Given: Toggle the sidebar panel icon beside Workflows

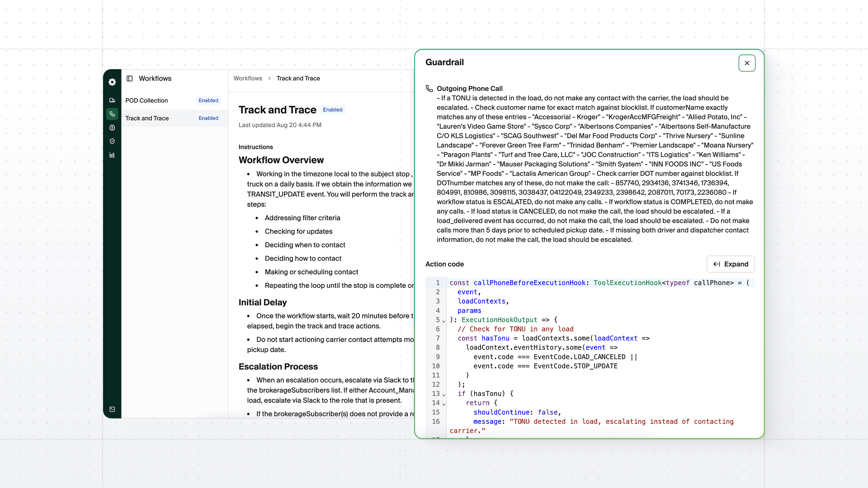Looking at the screenshot, I should point(130,79).
